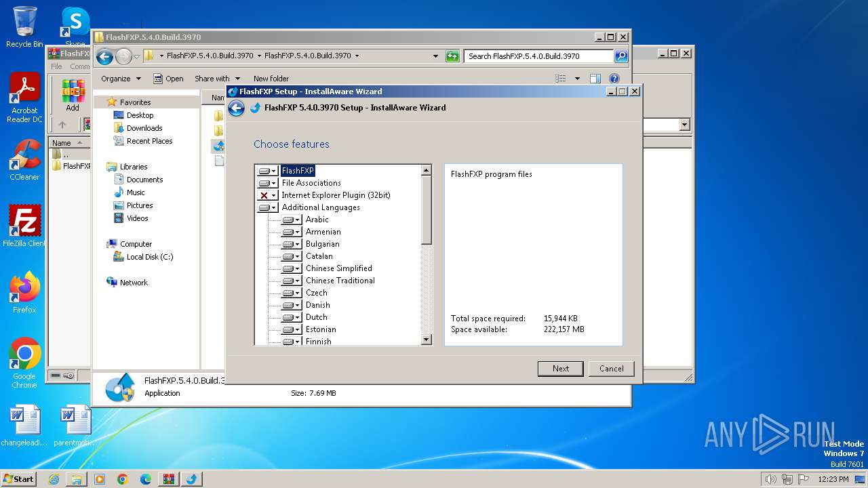Click Internet Explorer taskbar icon

(54, 479)
